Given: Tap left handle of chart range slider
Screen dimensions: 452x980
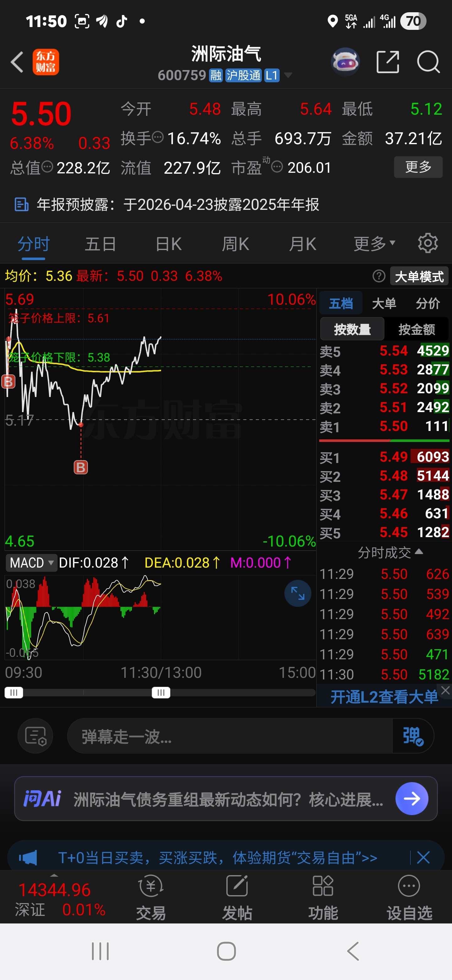Looking at the screenshot, I should [x=14, y=692].
